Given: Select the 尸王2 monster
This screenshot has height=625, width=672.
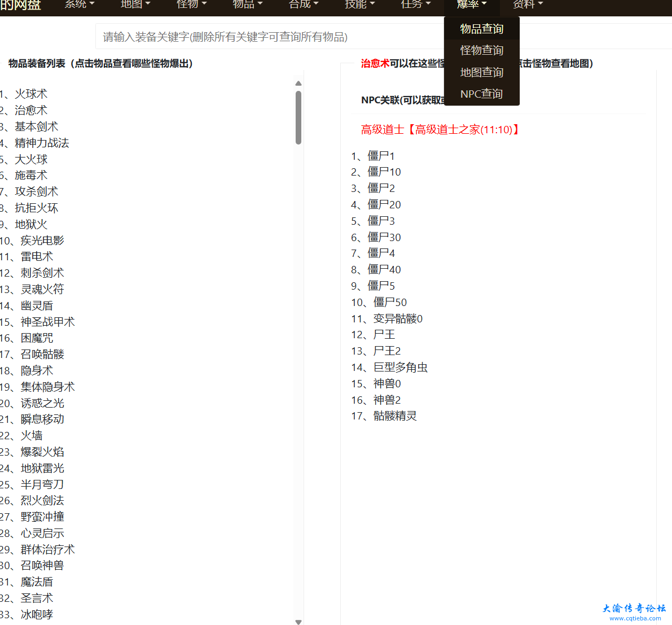Looking at the screenshot, I should pyautogui.click(x=387, y=351).
